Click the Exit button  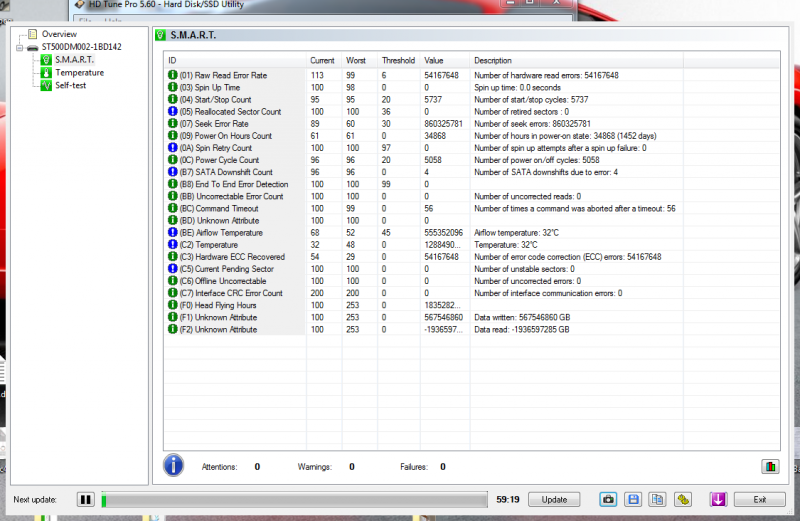(x=759, y=499)
